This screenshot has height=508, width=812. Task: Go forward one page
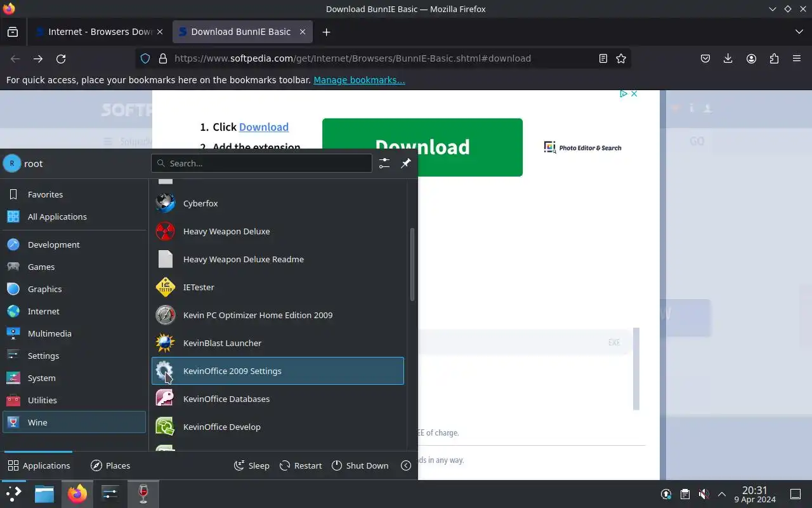coord(38,58)
